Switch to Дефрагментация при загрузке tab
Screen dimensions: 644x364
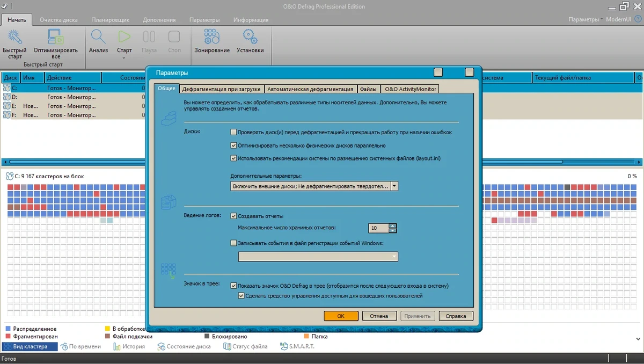click(222, 89)
